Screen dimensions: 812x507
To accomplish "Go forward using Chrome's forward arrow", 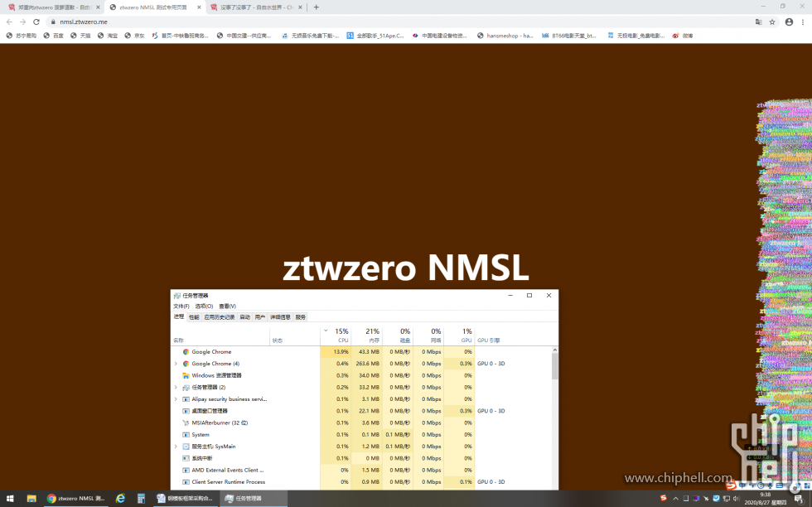I will pos(23,22).
